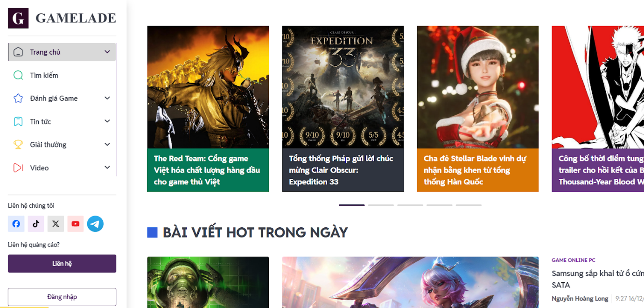Open the Telegram social icon

tap(95, 224)
